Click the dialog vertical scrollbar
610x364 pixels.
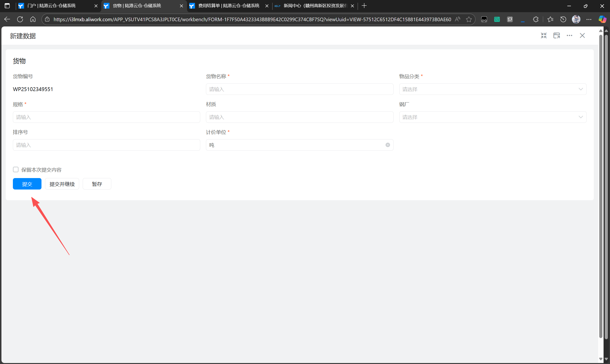(x=600, y=186)
